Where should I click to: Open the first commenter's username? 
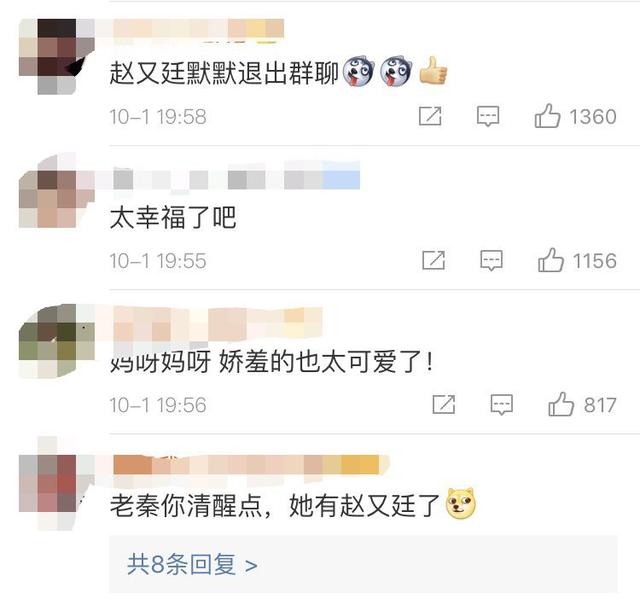coord(198,29)
